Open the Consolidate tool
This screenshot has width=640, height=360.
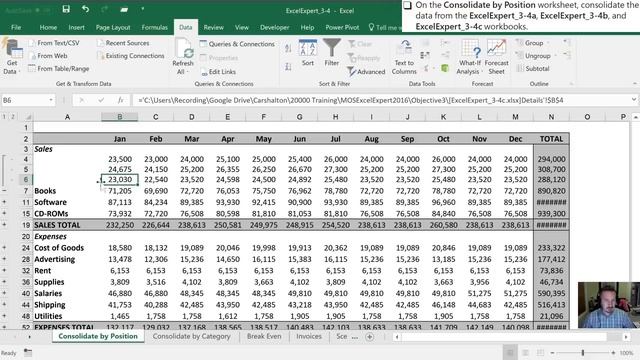445,43
